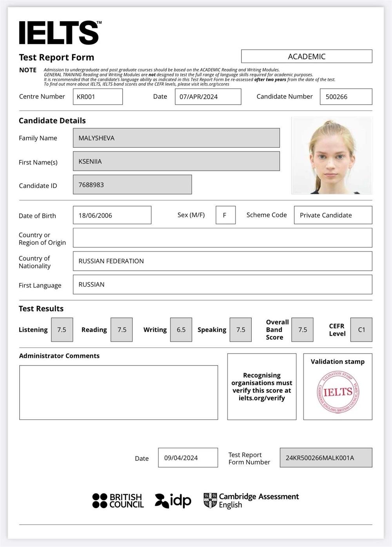Click the CEFR Level box C1
This screenshot has width=392, height=547.
click(x=361, y=330)
